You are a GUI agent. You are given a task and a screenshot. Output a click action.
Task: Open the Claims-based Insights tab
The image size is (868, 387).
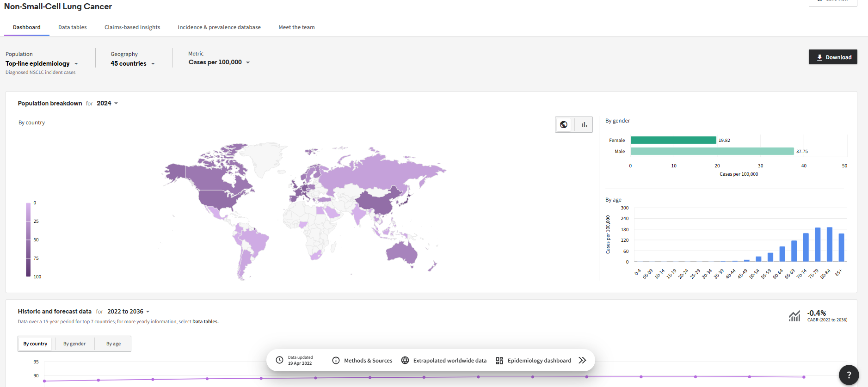pos(132,27)
